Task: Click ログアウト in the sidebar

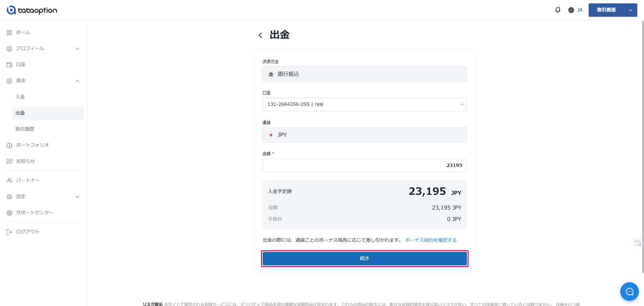Action: pyautogui.click(x=28, y=232)
